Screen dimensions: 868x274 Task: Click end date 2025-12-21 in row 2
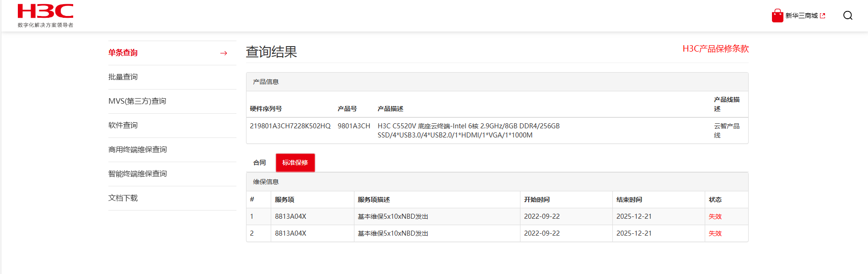tap(634, 233)
